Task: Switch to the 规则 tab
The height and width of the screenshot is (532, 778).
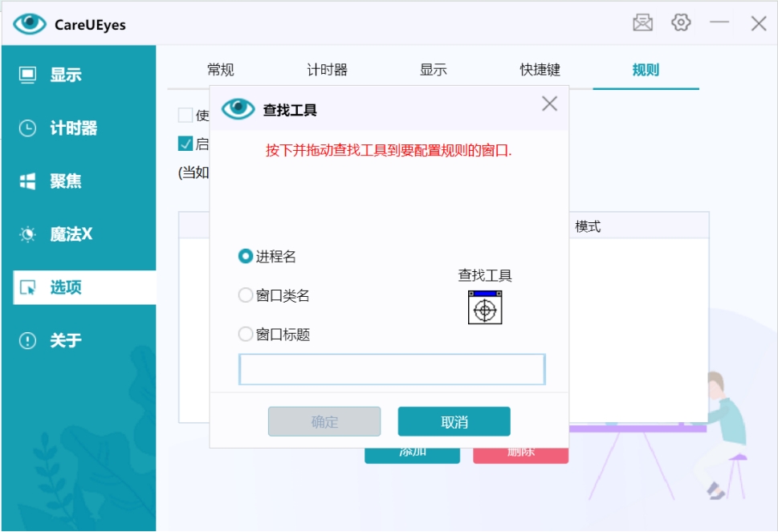Action: tap(646, 70)
